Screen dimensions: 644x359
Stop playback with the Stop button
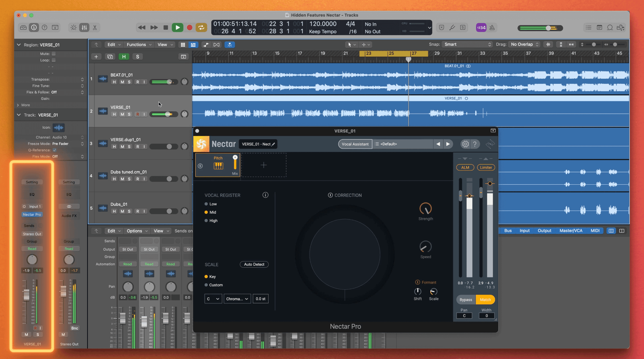pos(166,27)
